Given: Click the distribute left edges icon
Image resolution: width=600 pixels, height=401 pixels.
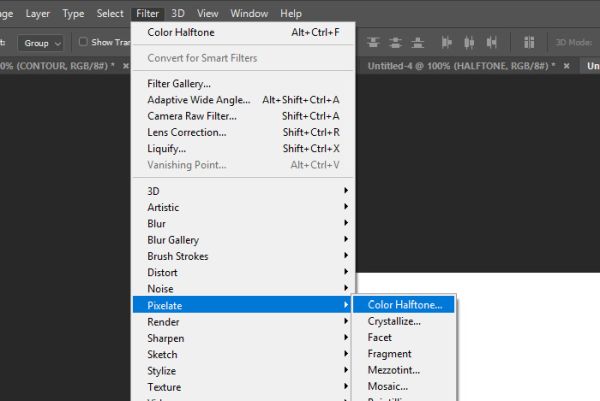Looking at the screenshot, I should pyautogui.click(x=447, y=42).
